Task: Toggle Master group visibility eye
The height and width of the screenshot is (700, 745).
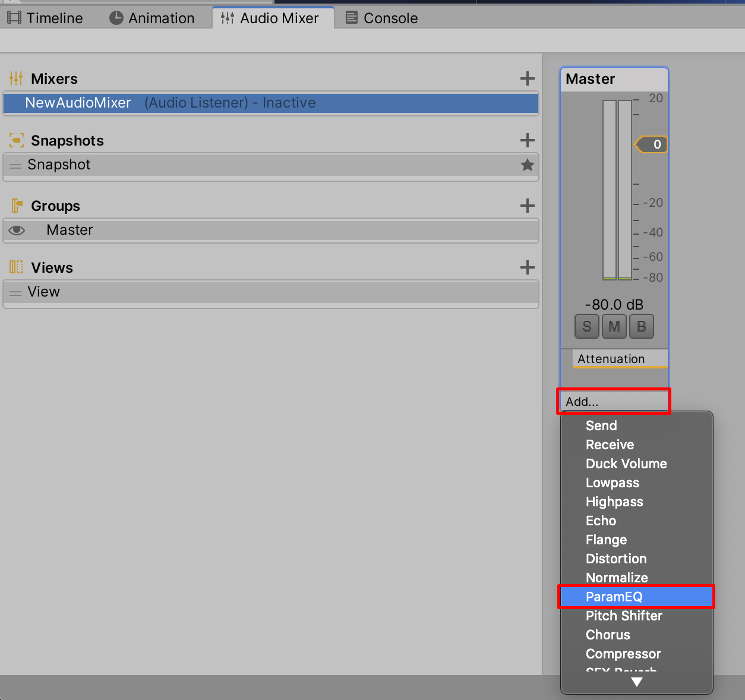Action: click(x=17, y=231)
